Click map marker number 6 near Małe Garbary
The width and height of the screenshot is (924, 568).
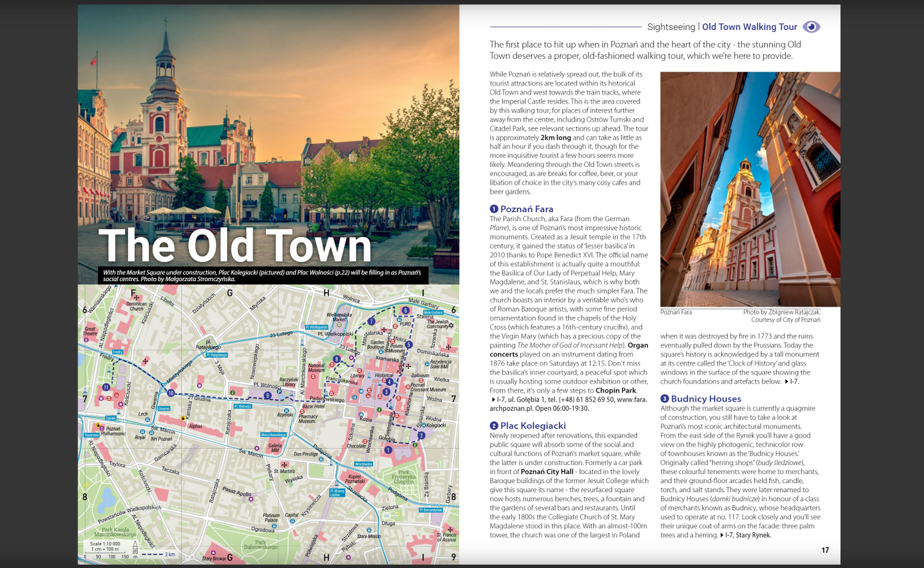coord(405,311)
